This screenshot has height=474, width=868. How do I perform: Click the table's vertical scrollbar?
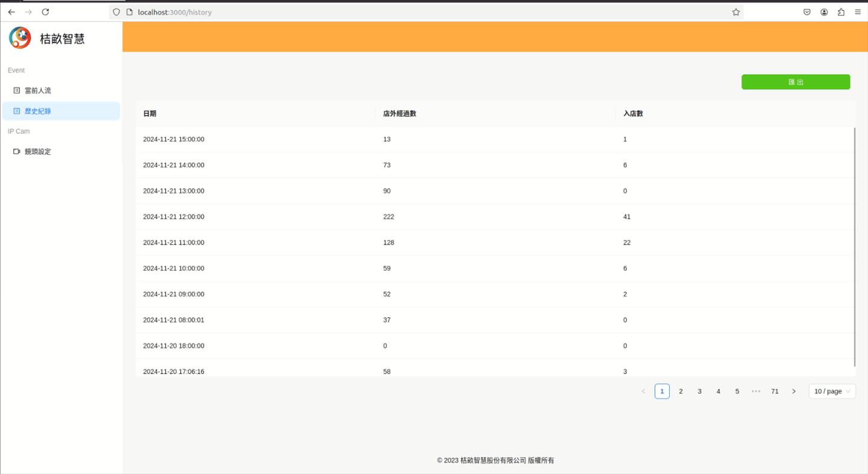[855, 247]
